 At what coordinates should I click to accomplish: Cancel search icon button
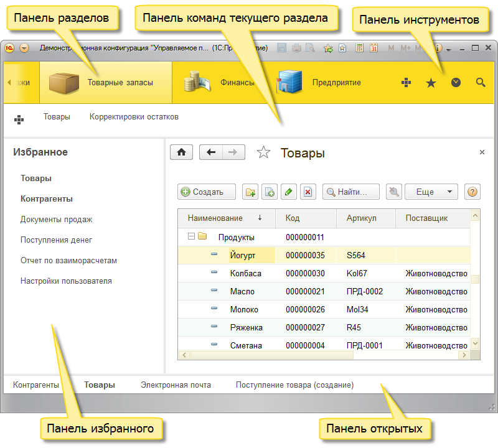click(394, 192)
